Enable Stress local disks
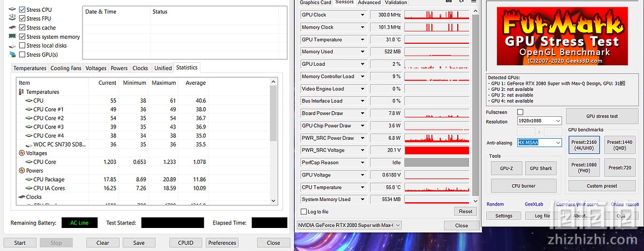644x251 pixels. pos(22,45)
